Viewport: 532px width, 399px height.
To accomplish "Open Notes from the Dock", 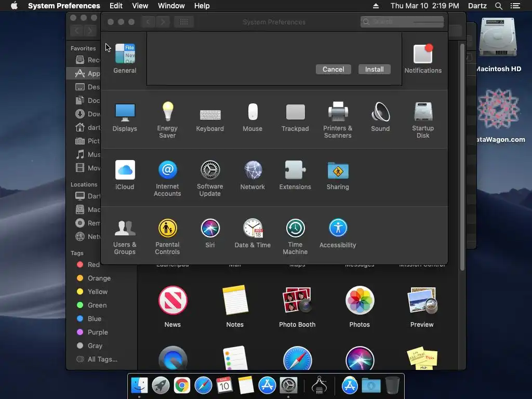I will pyautogui.click(x=246, y=385).
